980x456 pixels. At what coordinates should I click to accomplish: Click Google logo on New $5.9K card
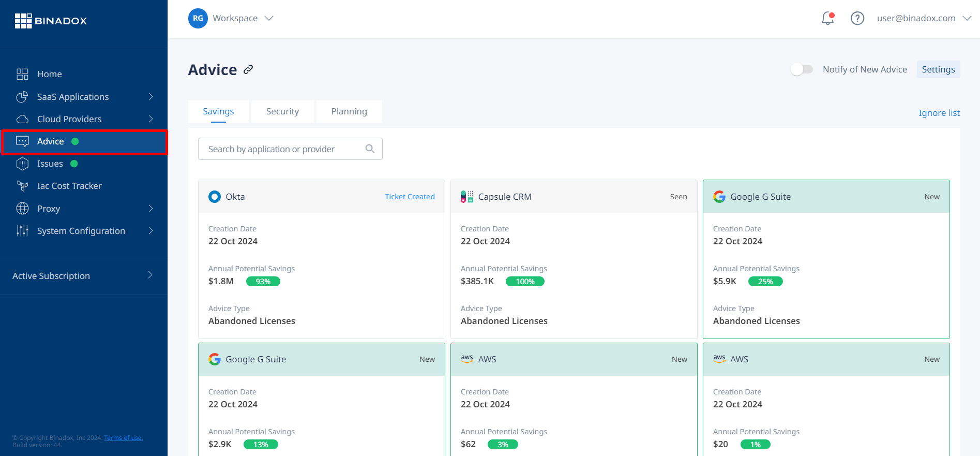pos(719,197)
